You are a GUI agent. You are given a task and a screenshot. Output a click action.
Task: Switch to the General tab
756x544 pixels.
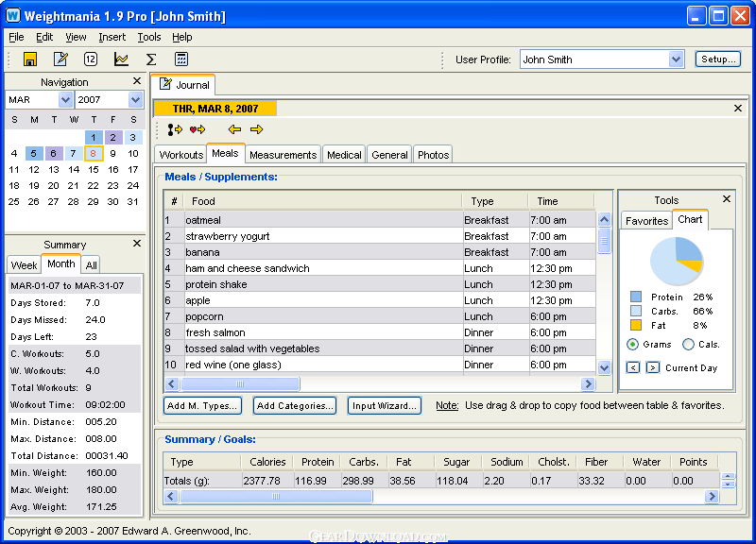pyautogui.click(x=389, y=155)
